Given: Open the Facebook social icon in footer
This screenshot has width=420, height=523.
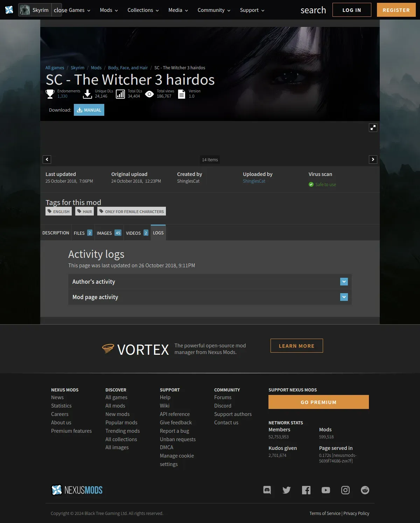Looking at the screenshot, I should (x=306, y=490).
